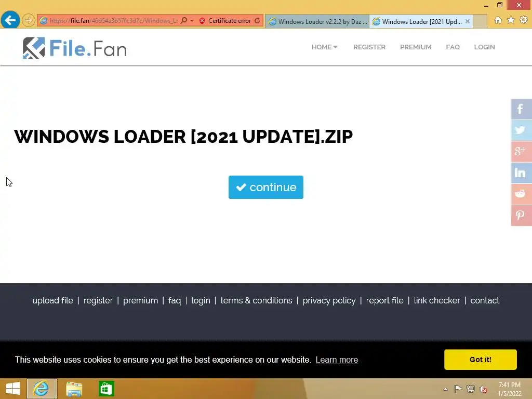Refresh the page with reload icon

click(257, 21)
